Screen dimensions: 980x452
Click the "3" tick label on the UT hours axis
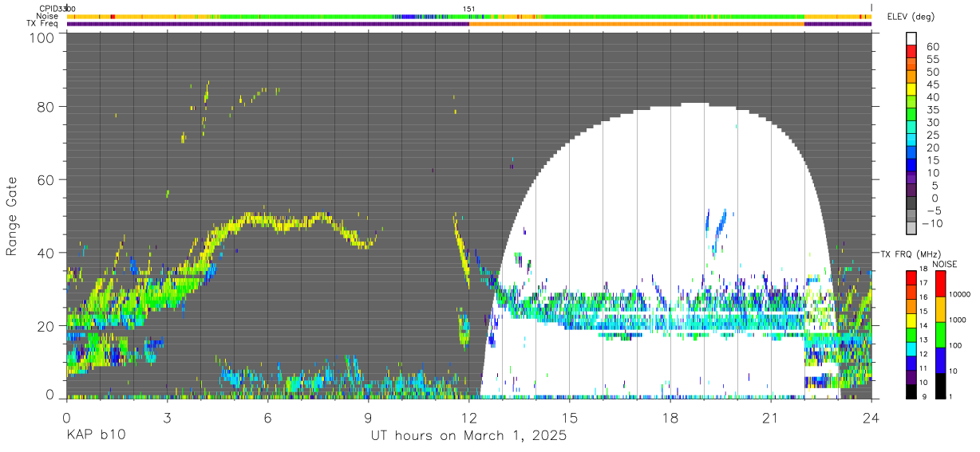167,418
